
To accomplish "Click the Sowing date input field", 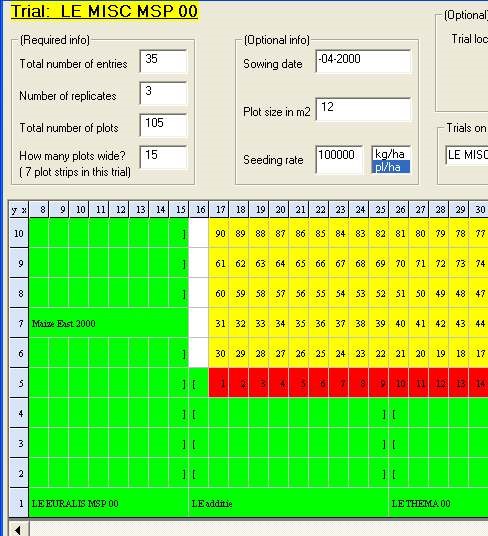I will [x=363, y=61].
